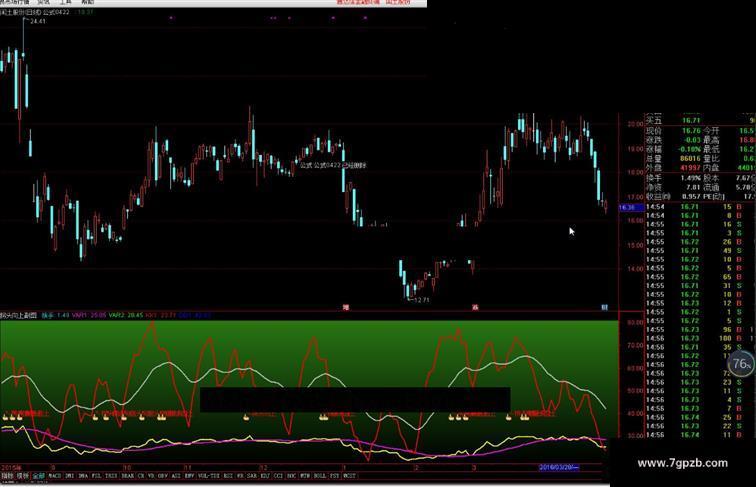
Task: Select the ASI indicator
Action: pos(176,476)
